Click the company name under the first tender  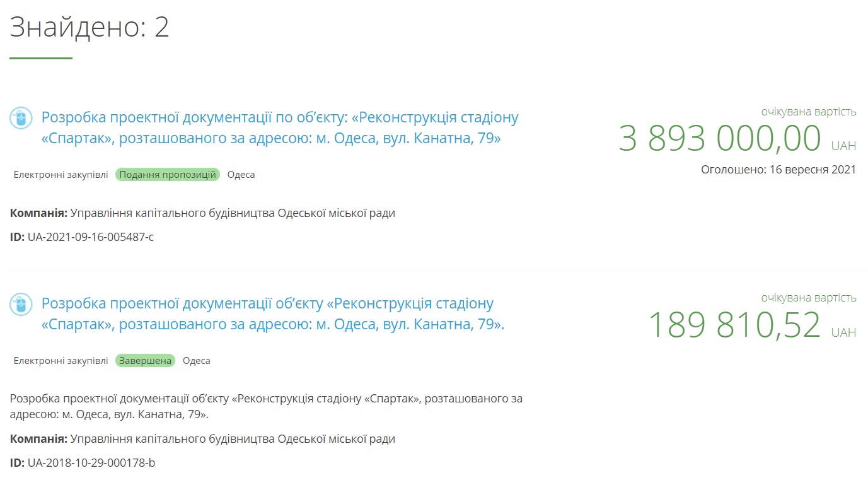point(232,213)
